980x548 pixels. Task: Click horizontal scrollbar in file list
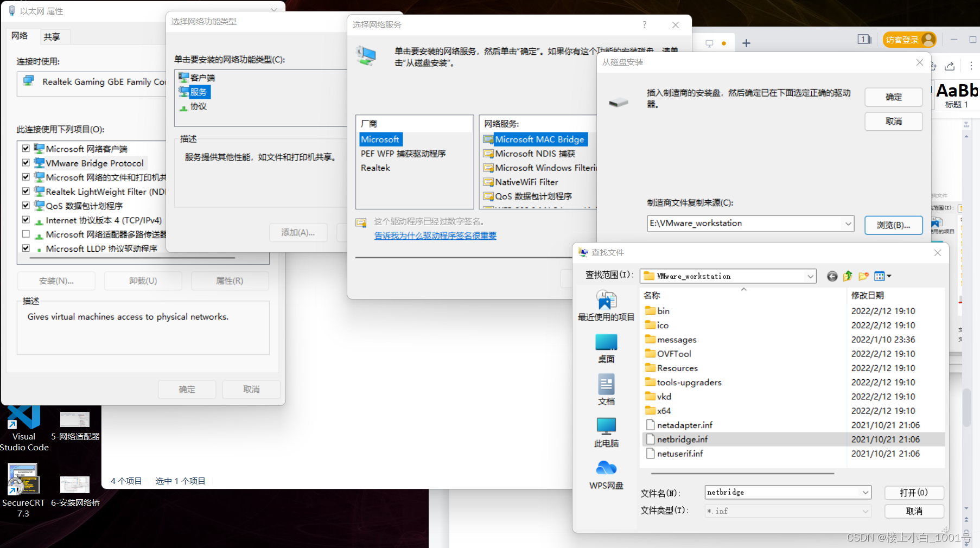[743, 473]
